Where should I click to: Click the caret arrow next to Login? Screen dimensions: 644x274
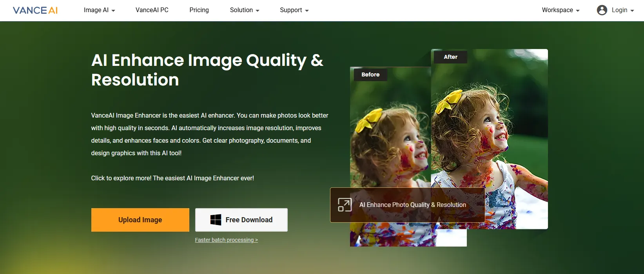632,11
